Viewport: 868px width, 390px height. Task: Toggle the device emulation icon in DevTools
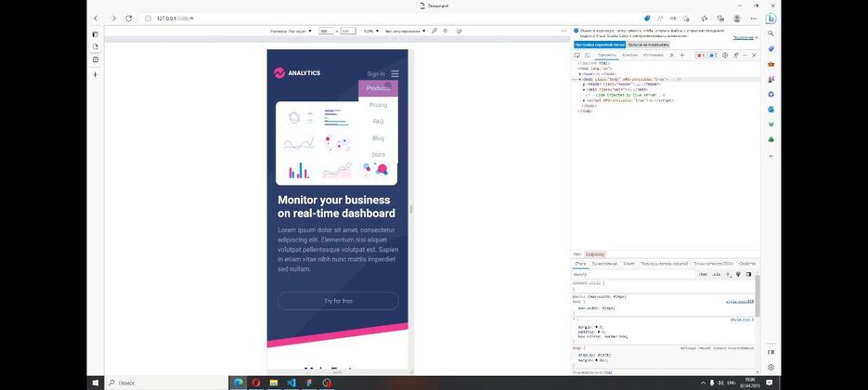coord(588,56)
